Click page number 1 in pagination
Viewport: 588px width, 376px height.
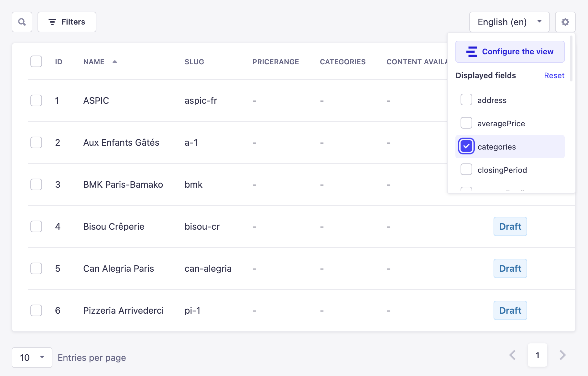pos(537,355)
